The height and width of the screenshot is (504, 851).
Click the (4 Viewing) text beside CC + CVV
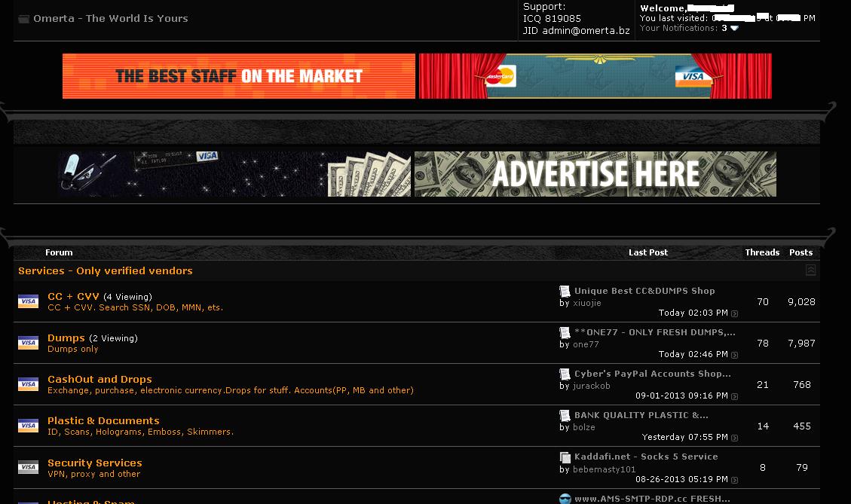127,297
